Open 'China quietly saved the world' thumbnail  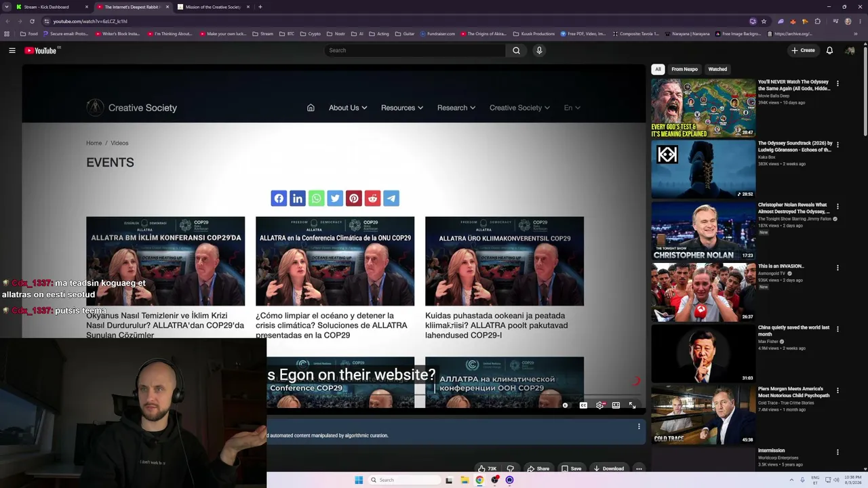tap(703, 354)
